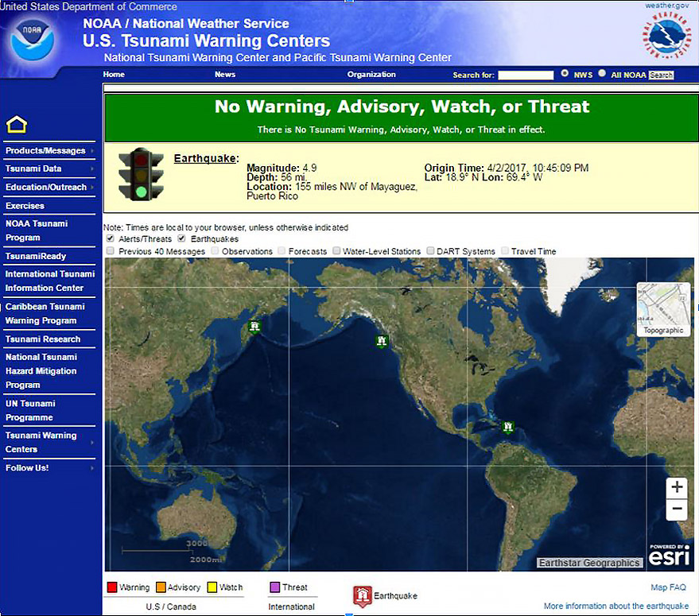The height and width of the screenshot is (616, 699).
Task: Expand the Follow Us! submenu arrow
Action: click(92, 468)
